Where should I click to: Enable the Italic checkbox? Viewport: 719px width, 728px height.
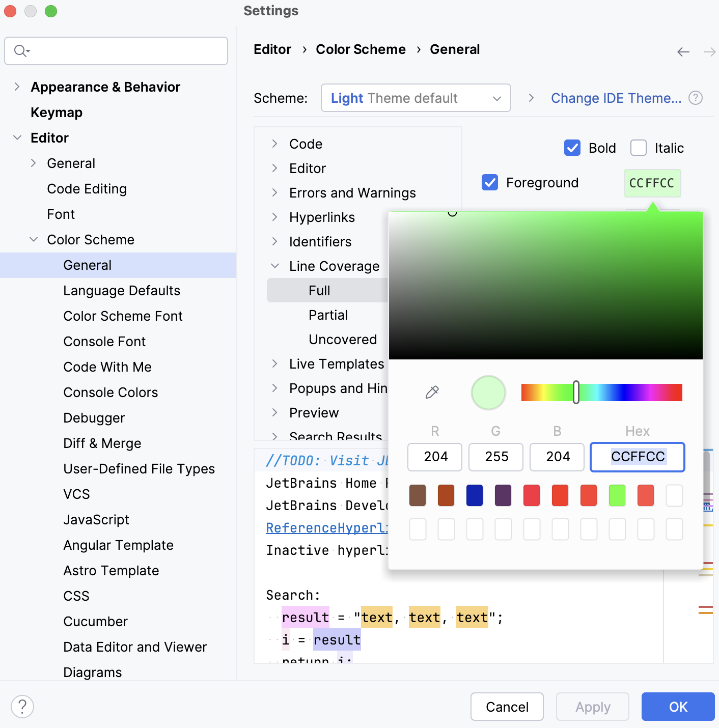[x=638, y=148]
